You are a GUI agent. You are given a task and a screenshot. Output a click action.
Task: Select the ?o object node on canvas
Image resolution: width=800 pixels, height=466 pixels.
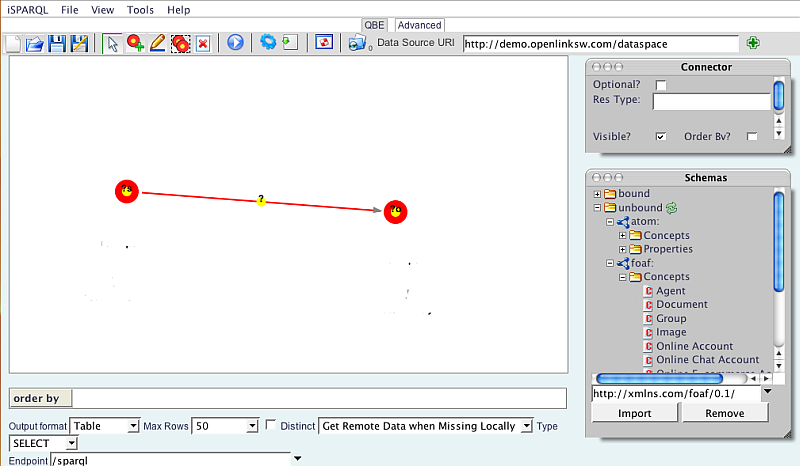point(395,211)
